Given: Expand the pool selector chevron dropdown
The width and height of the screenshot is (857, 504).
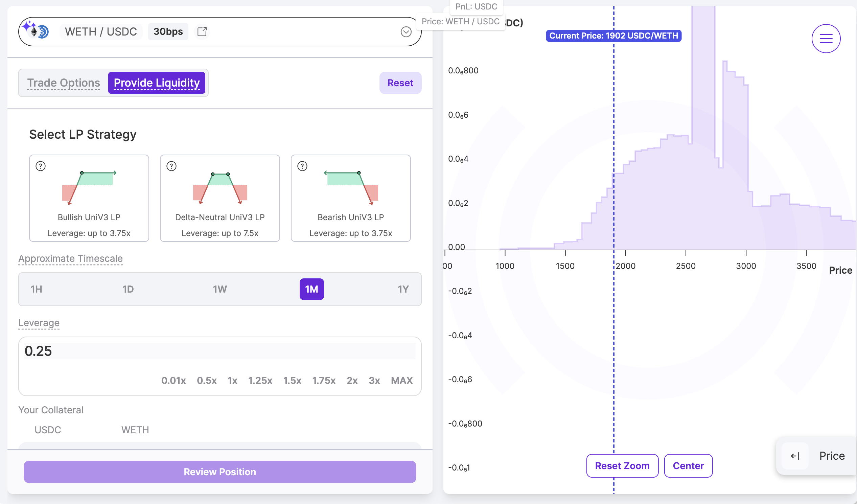Looking at the screenshot, I should (x=406, y=32).
